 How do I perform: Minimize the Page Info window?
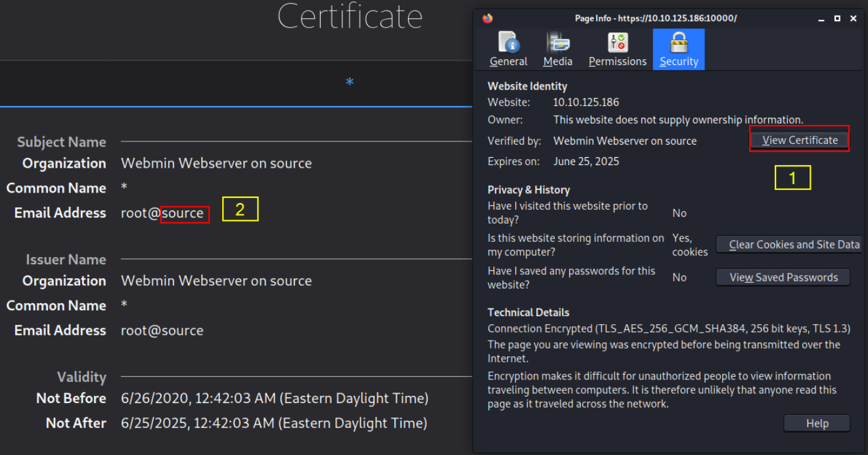(821, 18)
